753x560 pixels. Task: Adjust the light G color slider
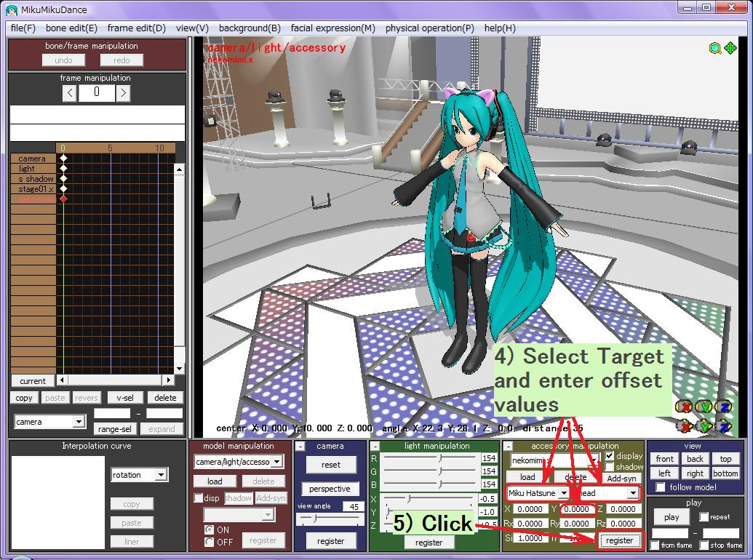[429, 471]
